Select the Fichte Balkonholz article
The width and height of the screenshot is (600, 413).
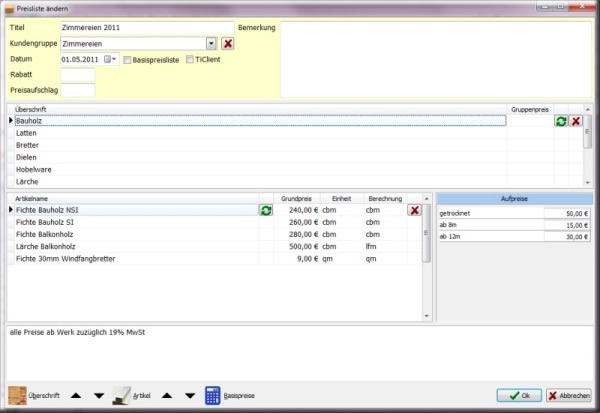click(x=137, y=235)
